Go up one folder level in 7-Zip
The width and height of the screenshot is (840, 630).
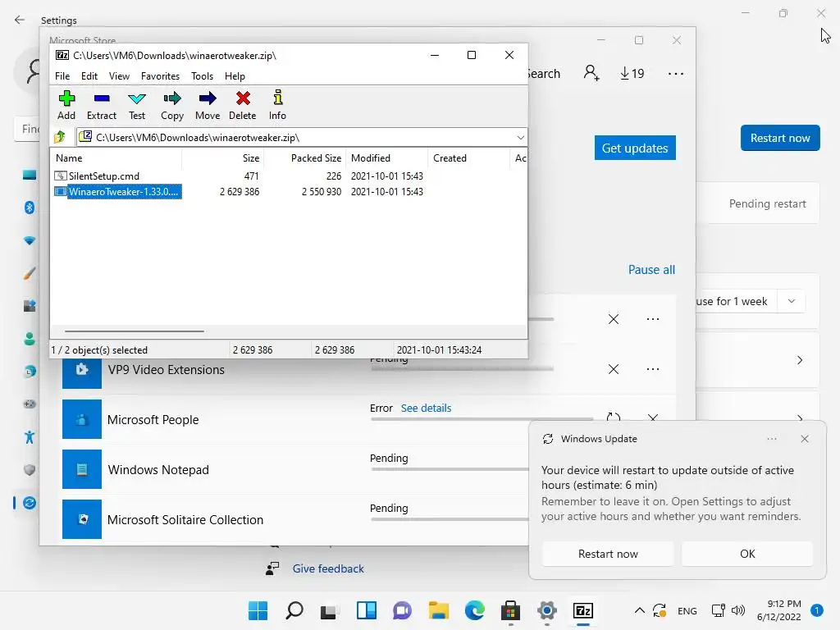point(60,137)
